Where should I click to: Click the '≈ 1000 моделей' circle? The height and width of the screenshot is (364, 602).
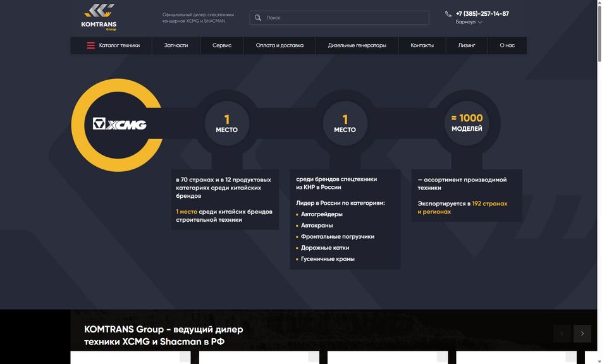[x=467, y=123]
